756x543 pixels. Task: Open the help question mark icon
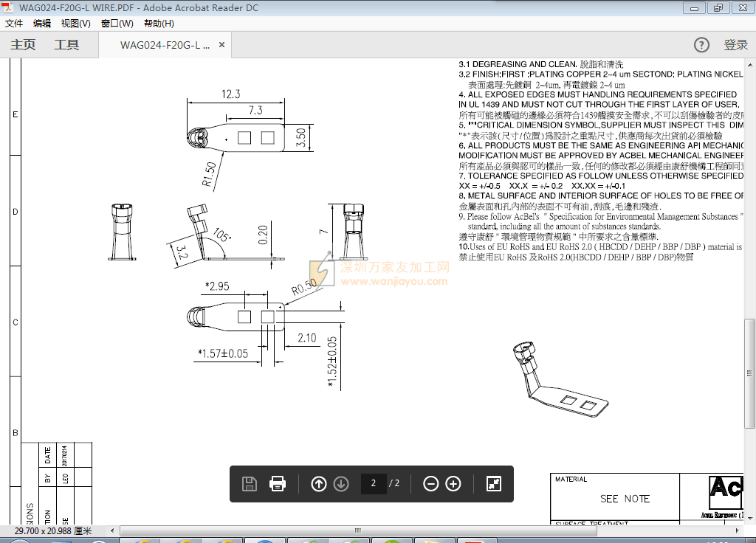click(x=701, y=45)
